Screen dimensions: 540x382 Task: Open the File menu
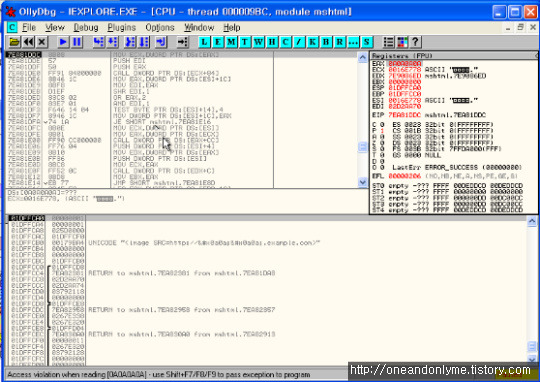[29, 27]
